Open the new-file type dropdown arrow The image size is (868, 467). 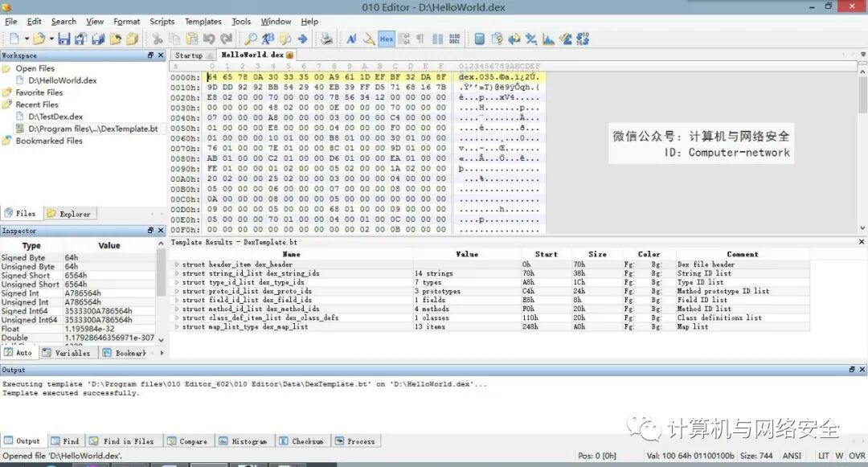[x=26, y=39]
